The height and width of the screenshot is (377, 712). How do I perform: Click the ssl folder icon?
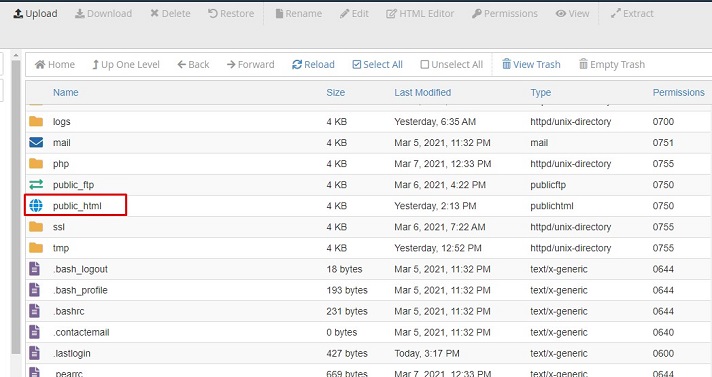[36, 227]
